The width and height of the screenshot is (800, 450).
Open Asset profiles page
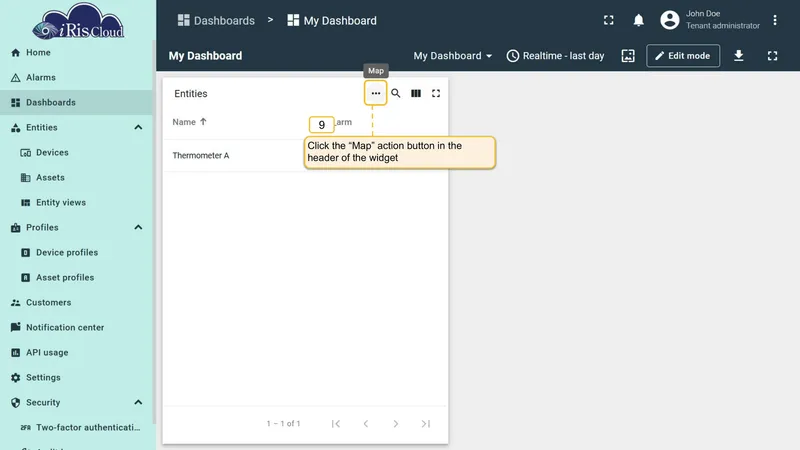pos(76,278)
